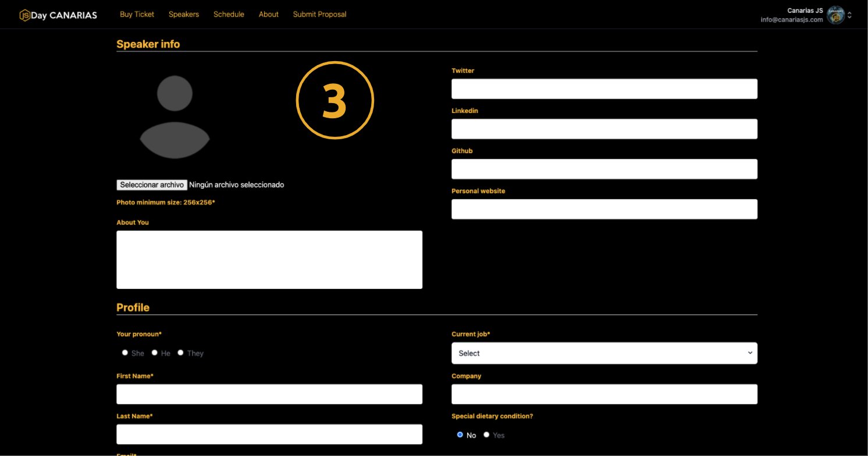Screen dimensions: 868x456
Task: Navigate to the About page
Action: coord(269,15)
